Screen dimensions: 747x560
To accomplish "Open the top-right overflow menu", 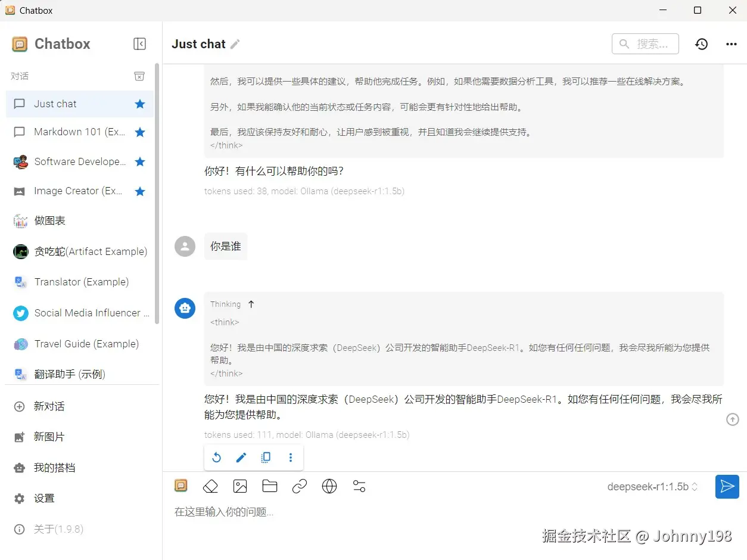I will tap(732, 43).
